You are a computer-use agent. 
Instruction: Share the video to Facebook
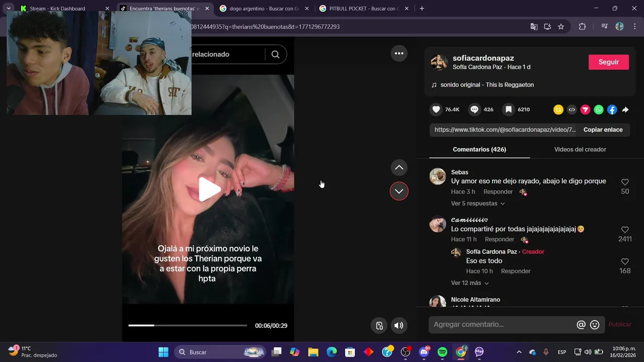[x=612, y=110]
